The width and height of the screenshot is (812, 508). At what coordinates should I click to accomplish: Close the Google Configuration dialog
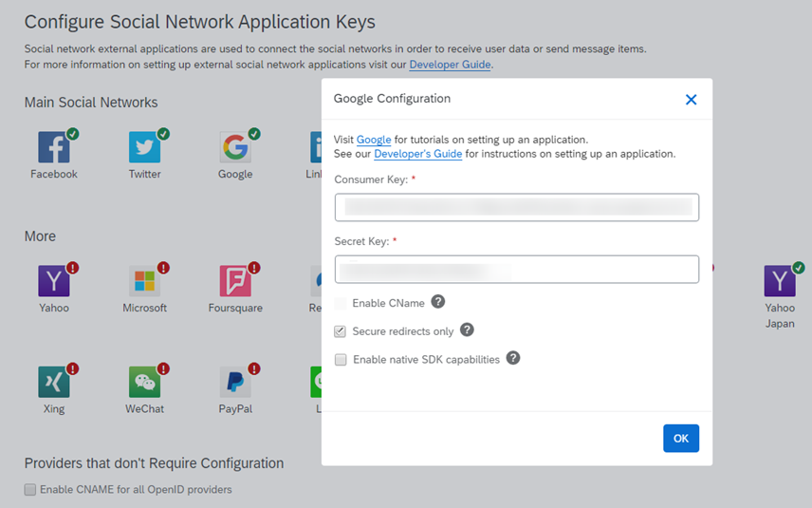[691, 100]
